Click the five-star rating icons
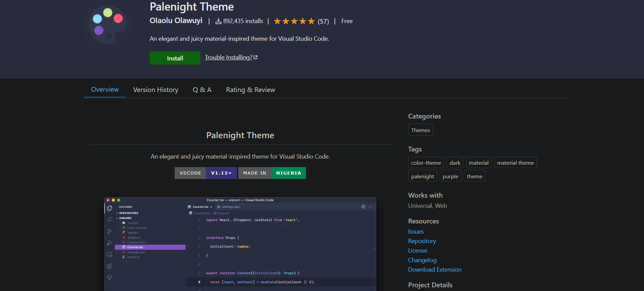The image size is (644, 291). (x=294, y=21)
